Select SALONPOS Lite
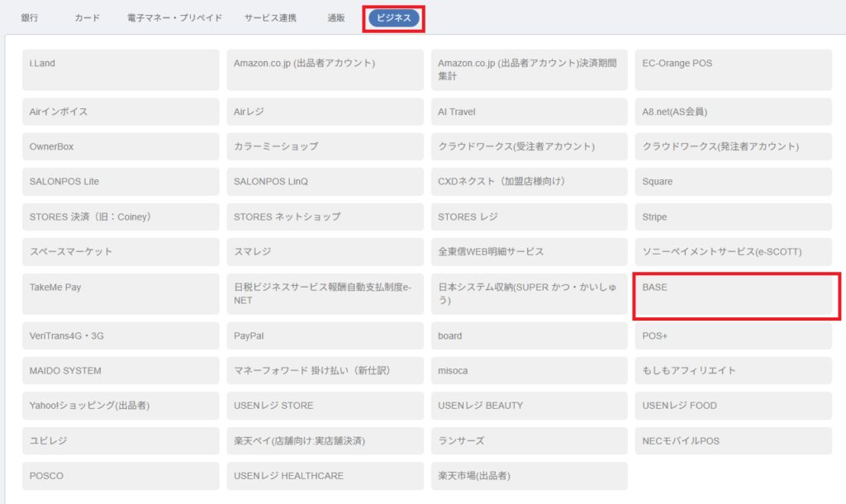Viewport: 846px width, 504px height. pyautogui.click(x=121, y=182)
